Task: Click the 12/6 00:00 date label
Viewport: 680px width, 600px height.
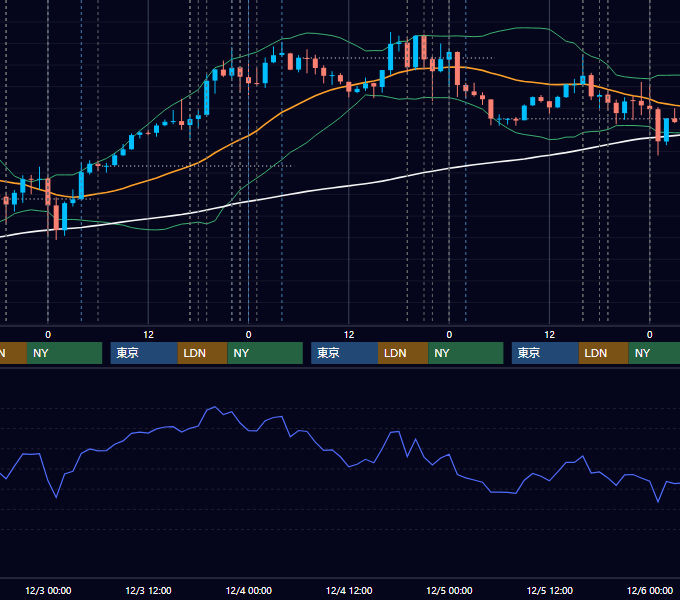Action: click(650, 590)
